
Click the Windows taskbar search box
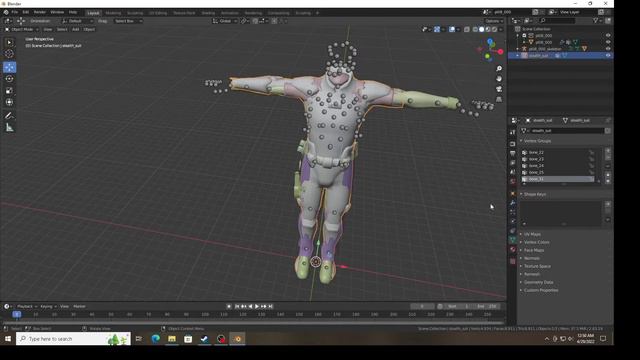73,339
